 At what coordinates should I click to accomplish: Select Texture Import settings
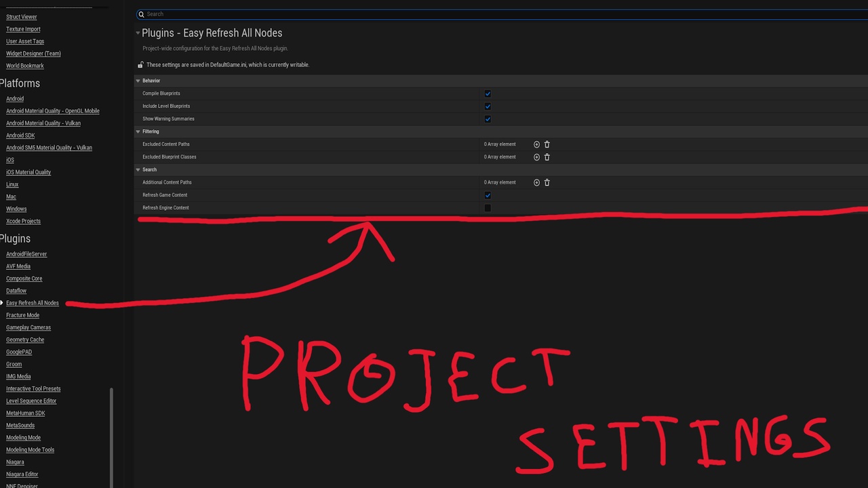pos(23,29)
